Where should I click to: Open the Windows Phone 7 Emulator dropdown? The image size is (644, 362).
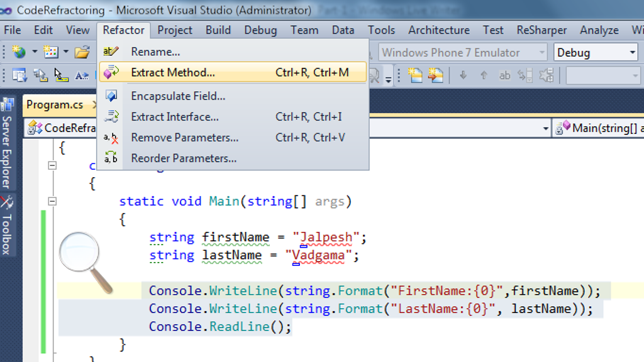pyautogui.click(x=462, y=53)
